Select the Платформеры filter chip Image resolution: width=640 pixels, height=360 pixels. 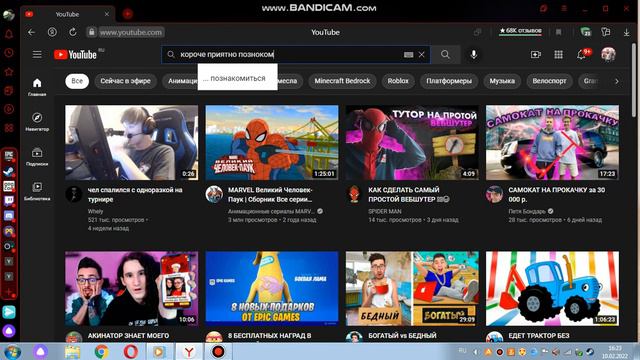click(449, 81)
